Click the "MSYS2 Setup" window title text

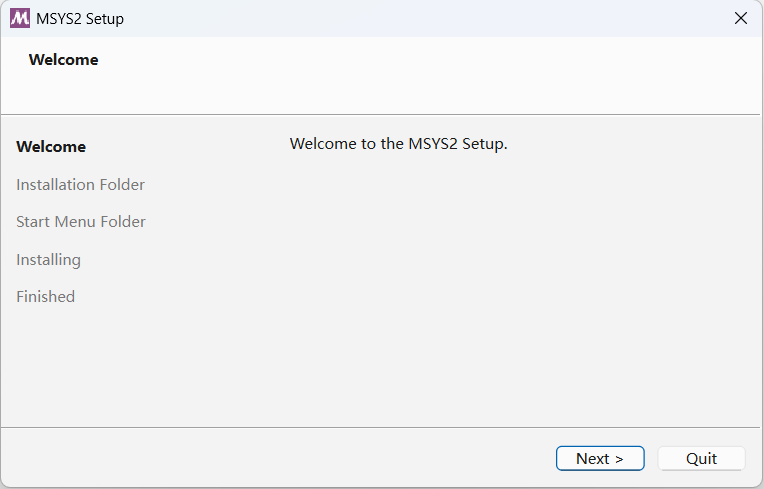click(80, 19)
